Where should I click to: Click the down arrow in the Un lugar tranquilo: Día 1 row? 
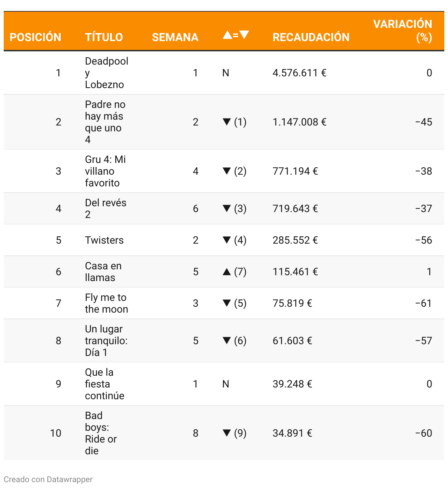(x=227, y=340)
